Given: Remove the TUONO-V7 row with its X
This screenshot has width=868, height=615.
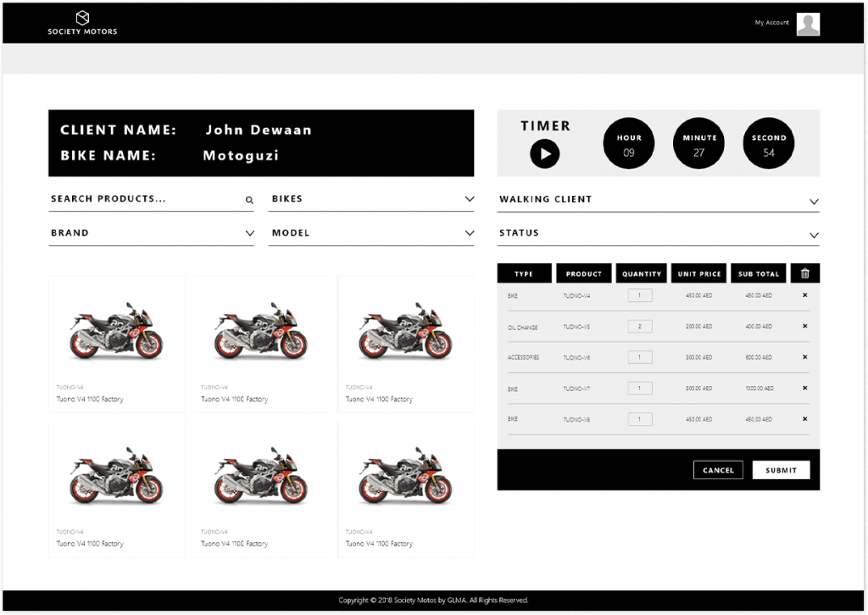Looking at the screenshot, I should (805, 389).
